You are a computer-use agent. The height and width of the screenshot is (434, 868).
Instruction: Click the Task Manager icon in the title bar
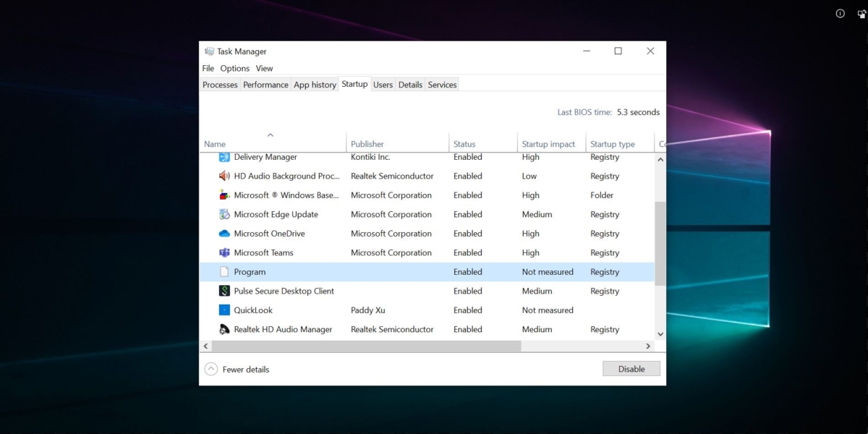click(x=209, y=51)
